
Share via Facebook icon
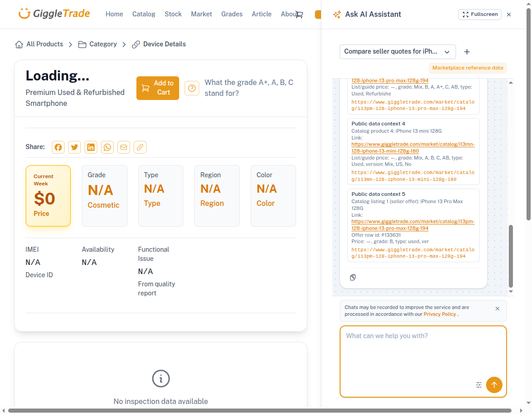coord(58,147)
